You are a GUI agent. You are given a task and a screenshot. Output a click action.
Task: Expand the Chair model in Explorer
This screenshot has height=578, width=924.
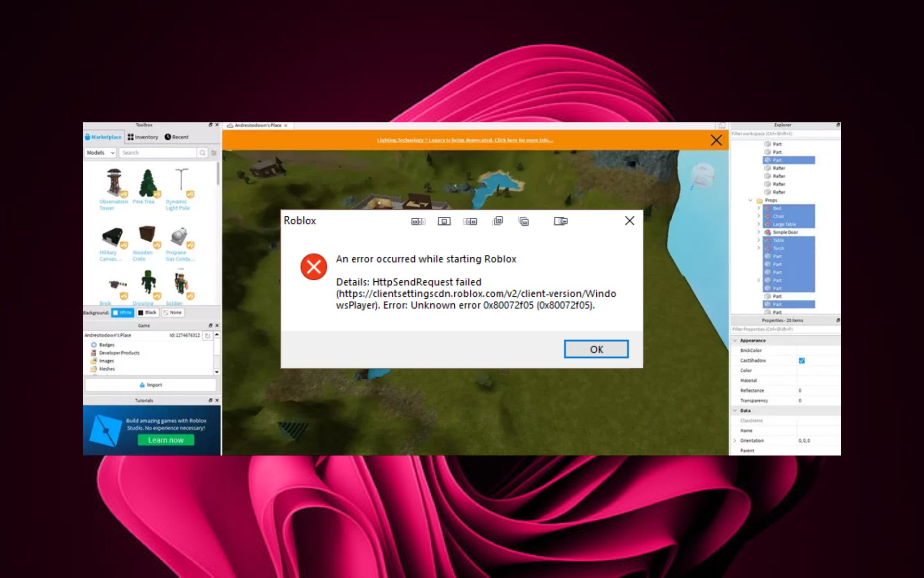759,216
